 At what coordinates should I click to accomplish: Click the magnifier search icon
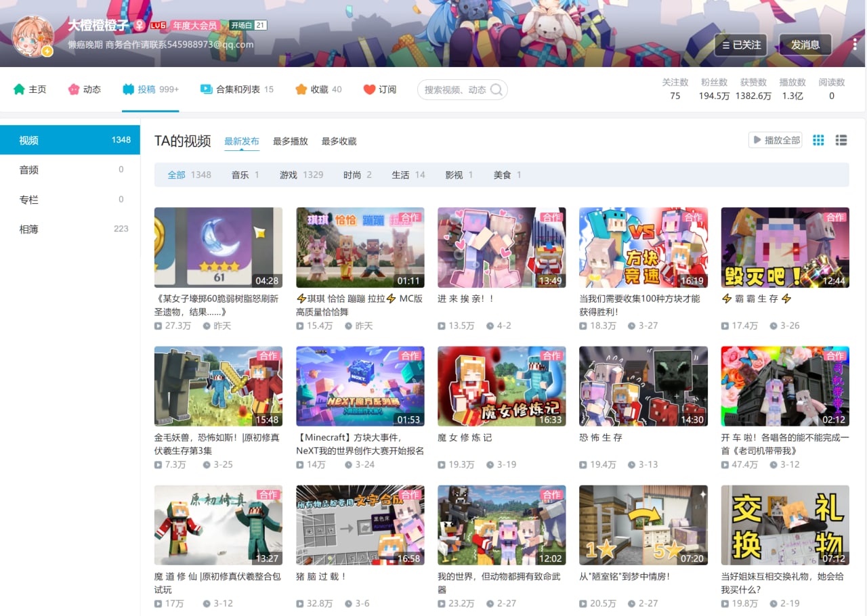(496, 89)
